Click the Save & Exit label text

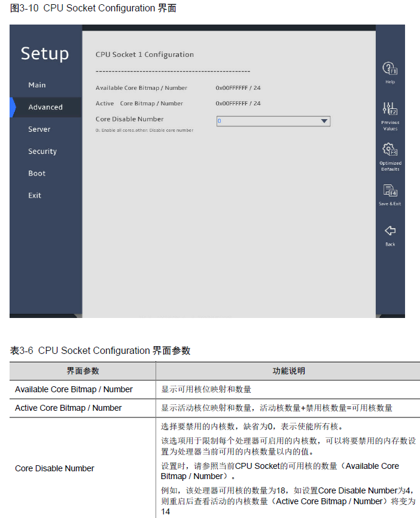point(390,204)
